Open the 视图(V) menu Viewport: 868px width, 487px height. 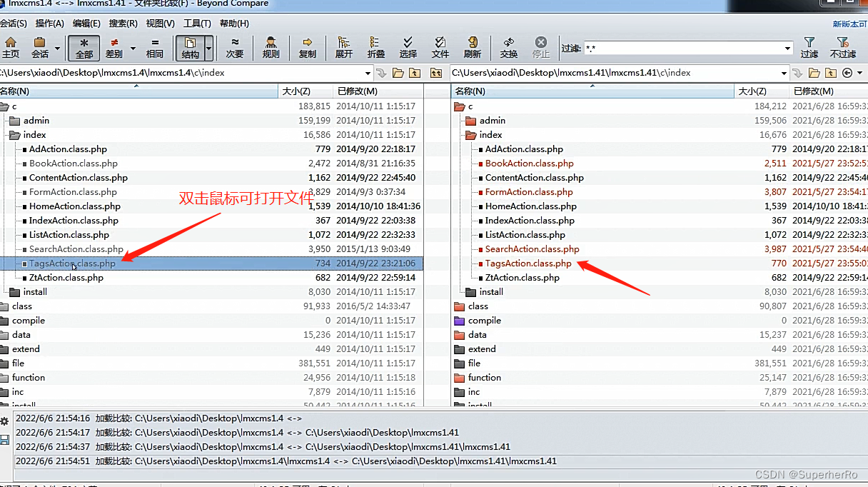point(160,24)
